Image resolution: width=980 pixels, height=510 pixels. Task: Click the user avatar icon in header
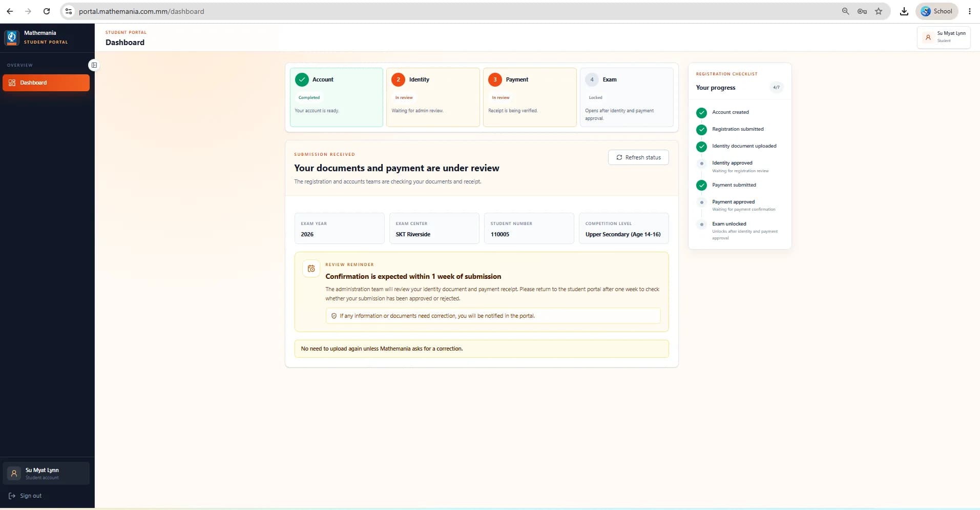tap(928, 37)
